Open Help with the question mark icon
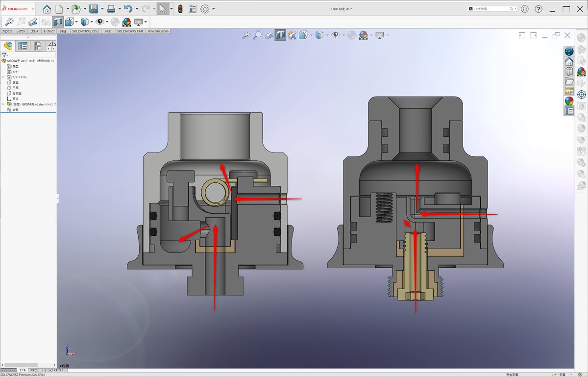Viewport: 588px width, 377px height. click(x=539, y=9)
